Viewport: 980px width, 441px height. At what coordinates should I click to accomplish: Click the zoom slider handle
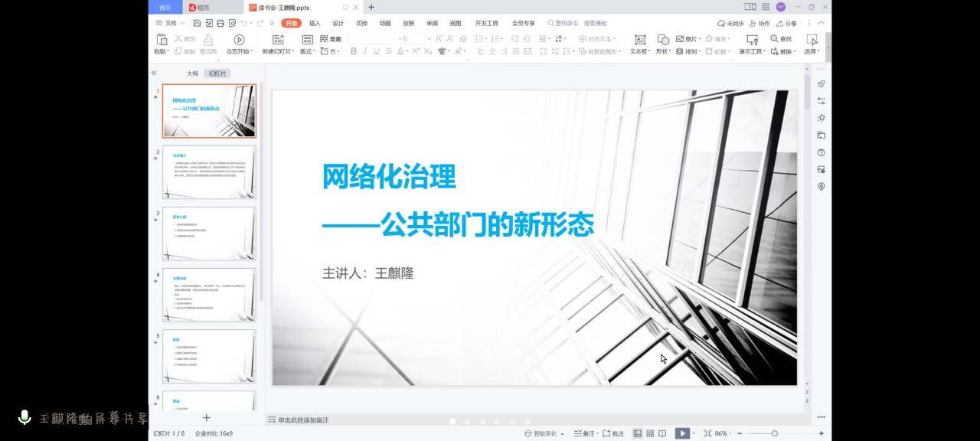774,433
